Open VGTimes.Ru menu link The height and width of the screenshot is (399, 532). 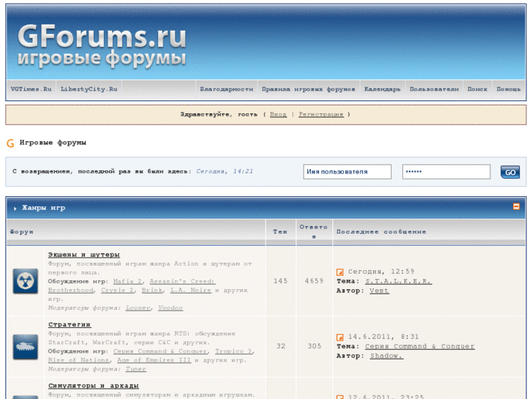tap(31, 89)
